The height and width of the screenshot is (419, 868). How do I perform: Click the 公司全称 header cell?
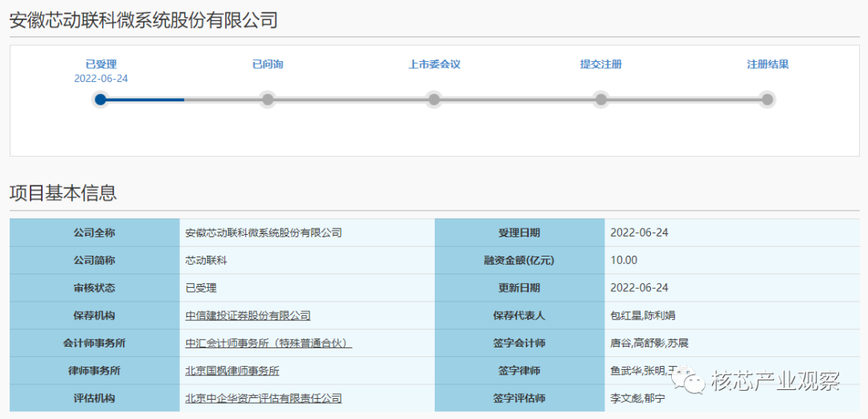(94, 232)
